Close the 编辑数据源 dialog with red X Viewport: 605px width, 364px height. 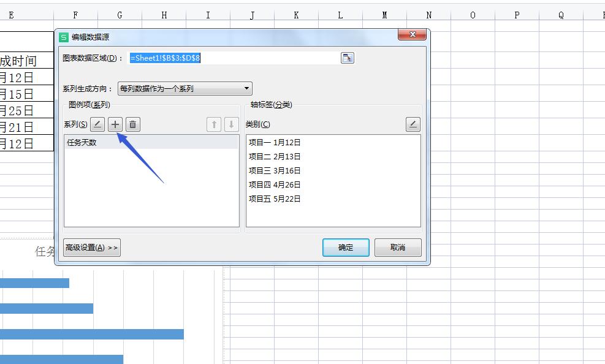[412, 35]
